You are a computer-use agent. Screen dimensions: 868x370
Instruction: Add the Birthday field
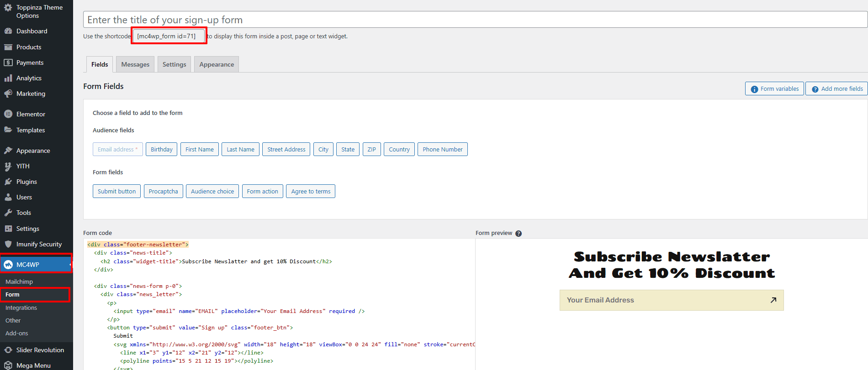click(x=161, y=149)
